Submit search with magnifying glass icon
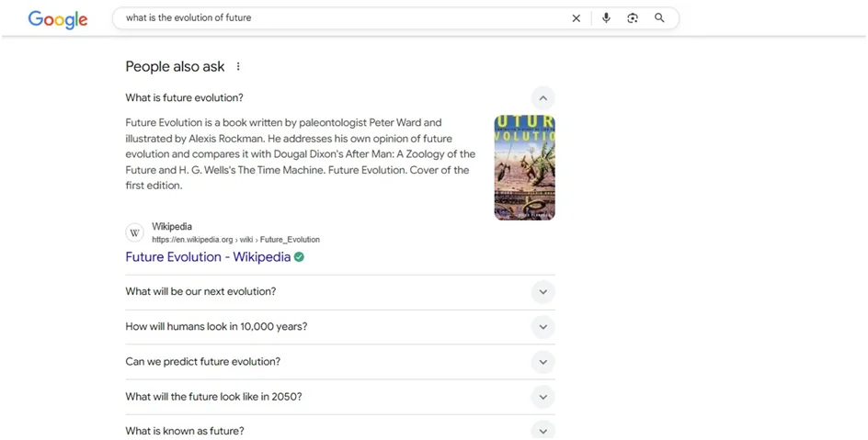The image size is (868, 440). (x=659, y=17)
